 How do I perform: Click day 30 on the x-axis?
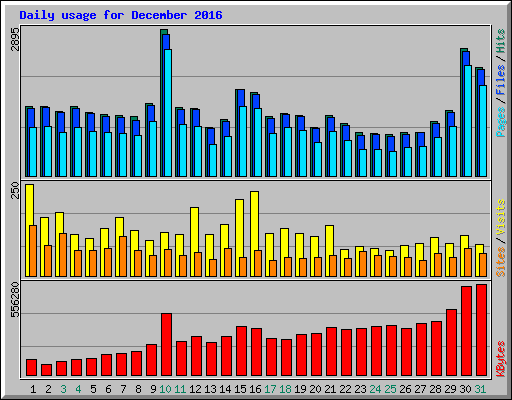(x=465, y=389)
